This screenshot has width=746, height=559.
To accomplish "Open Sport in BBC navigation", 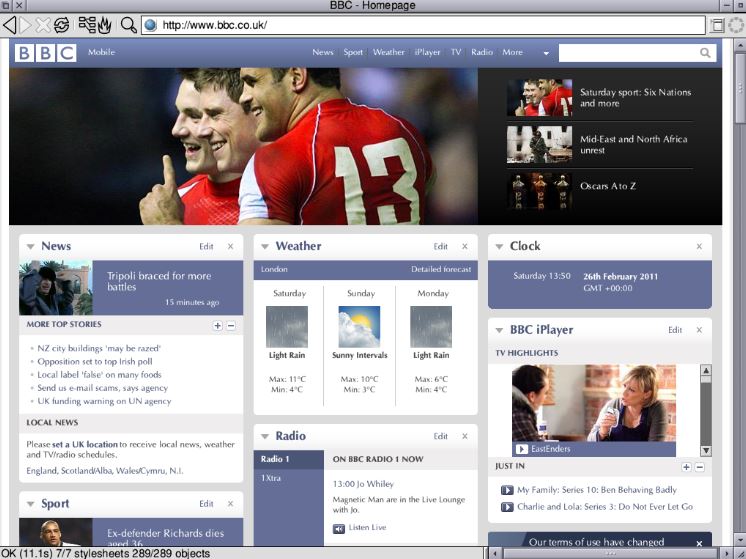I will [353, 52].
